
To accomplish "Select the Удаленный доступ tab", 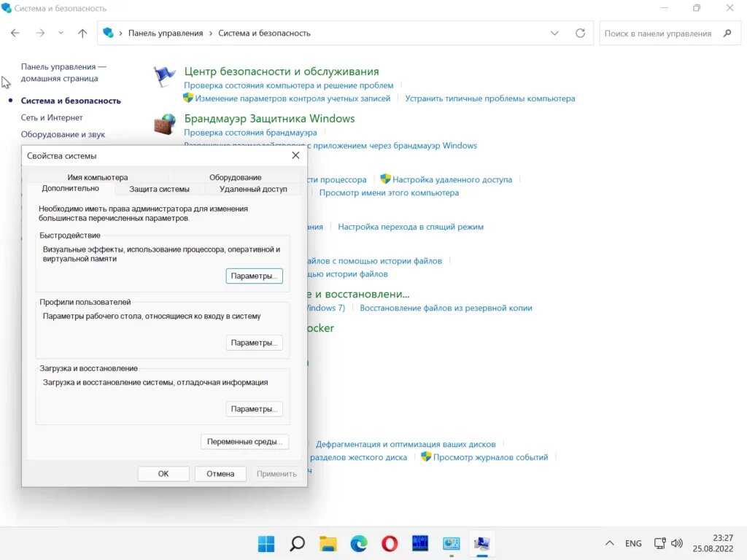I will point(253,189).
